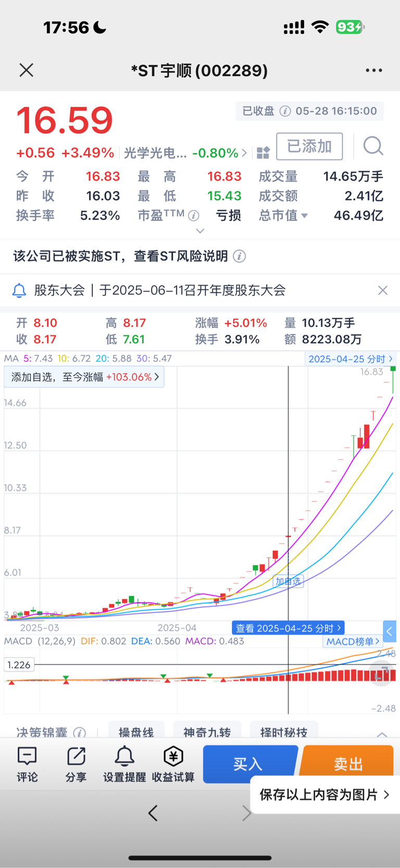Tap 保存以上内容为图片

(x=325, y=794)
